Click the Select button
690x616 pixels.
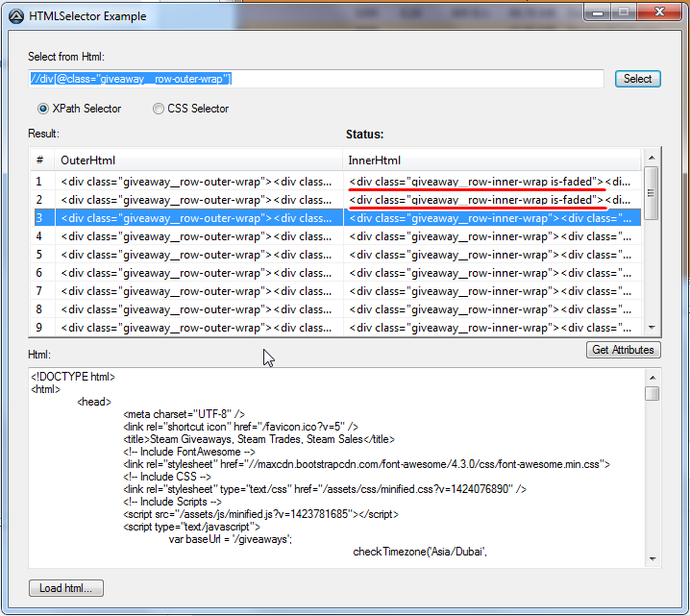tap(637, 79)
